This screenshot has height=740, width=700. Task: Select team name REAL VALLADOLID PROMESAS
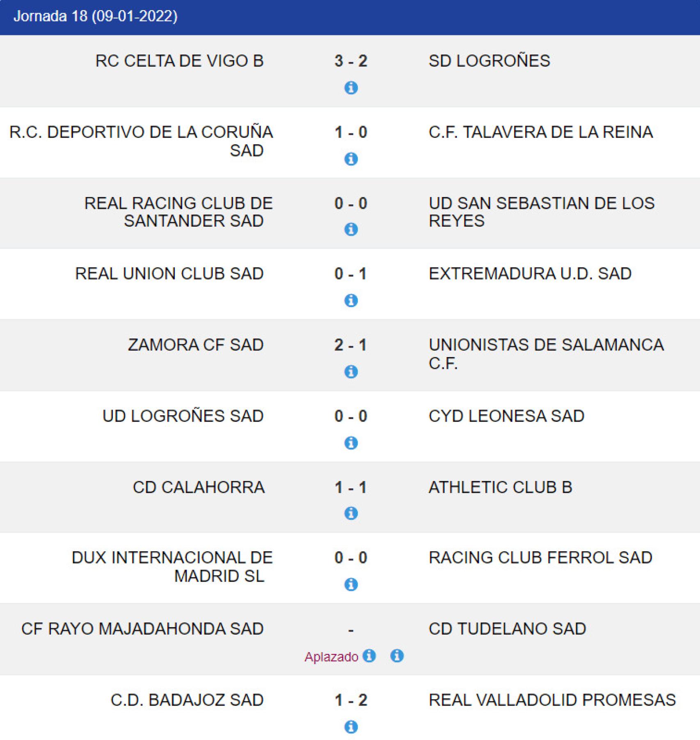(552, 700)
